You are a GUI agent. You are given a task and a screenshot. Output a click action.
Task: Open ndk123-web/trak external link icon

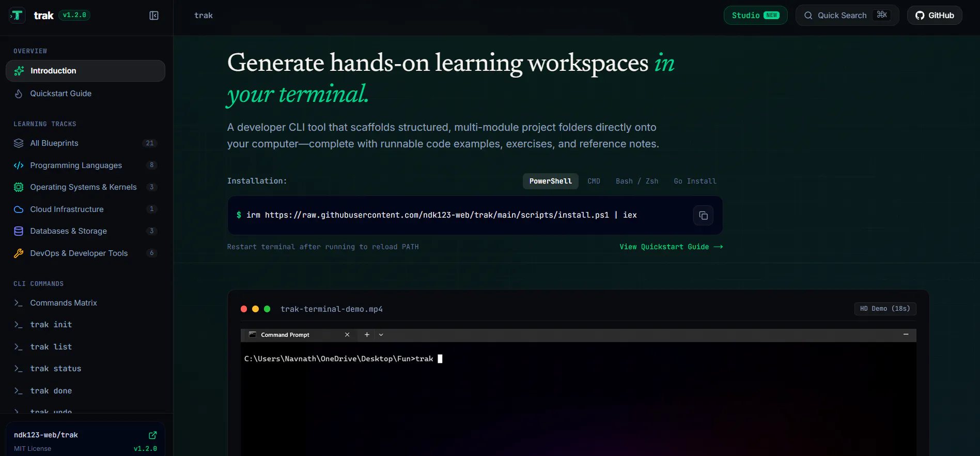point(153,435)
